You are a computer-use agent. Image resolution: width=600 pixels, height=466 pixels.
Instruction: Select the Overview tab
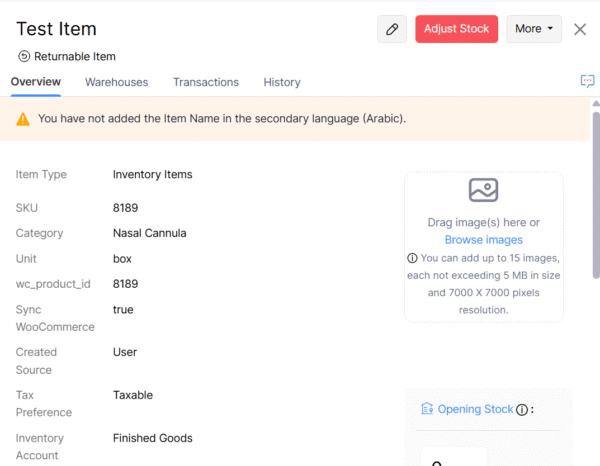(x=36, y=82)
